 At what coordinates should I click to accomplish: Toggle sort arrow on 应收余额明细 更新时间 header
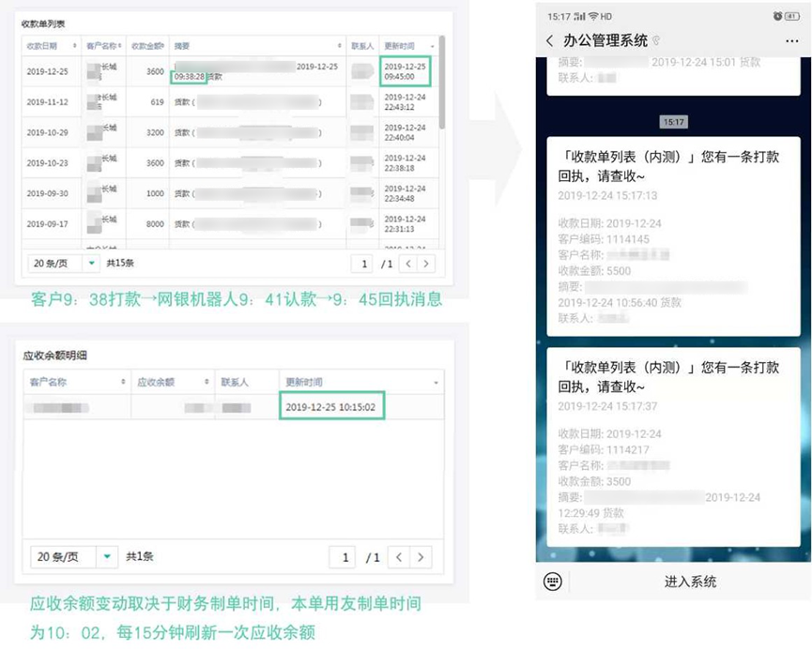[436, 383]
